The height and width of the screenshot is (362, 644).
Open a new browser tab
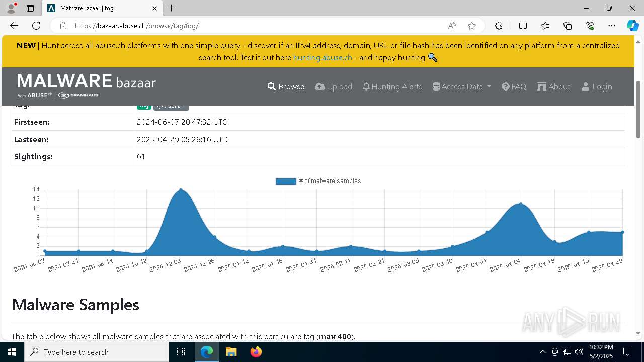coord(172,8)
